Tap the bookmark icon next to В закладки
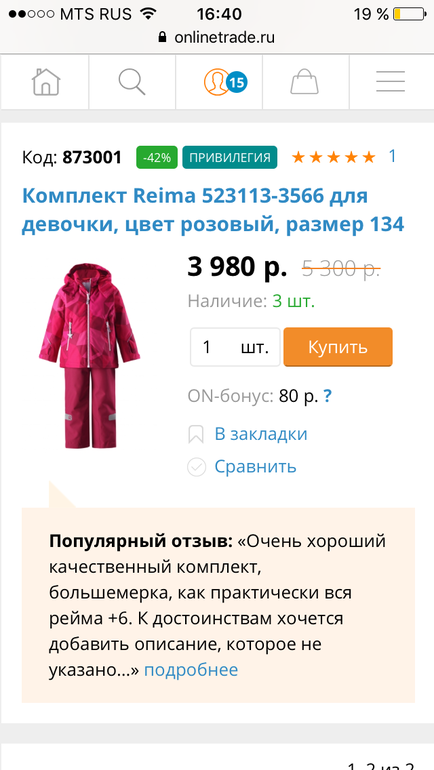The image size is (434, 770). coord(196,435)
